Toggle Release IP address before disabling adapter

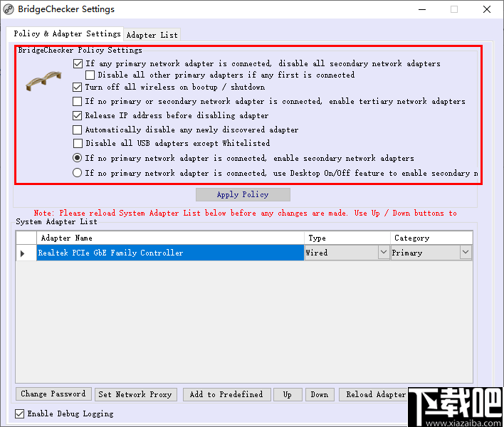click(x=77, y=116)
